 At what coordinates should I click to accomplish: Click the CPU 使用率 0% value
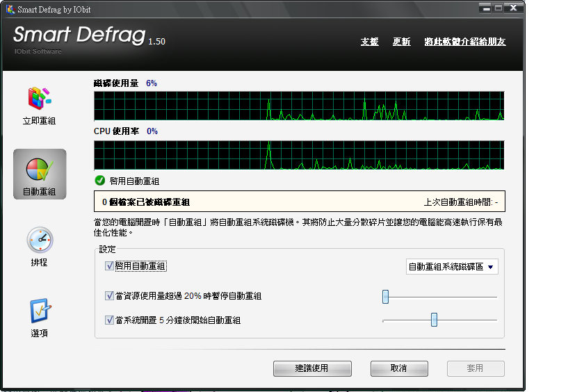152,131
